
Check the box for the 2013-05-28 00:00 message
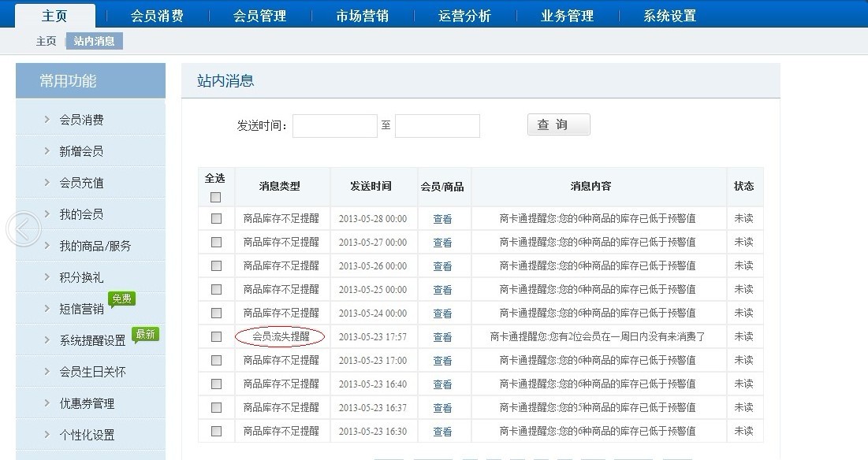pos(216,219)
